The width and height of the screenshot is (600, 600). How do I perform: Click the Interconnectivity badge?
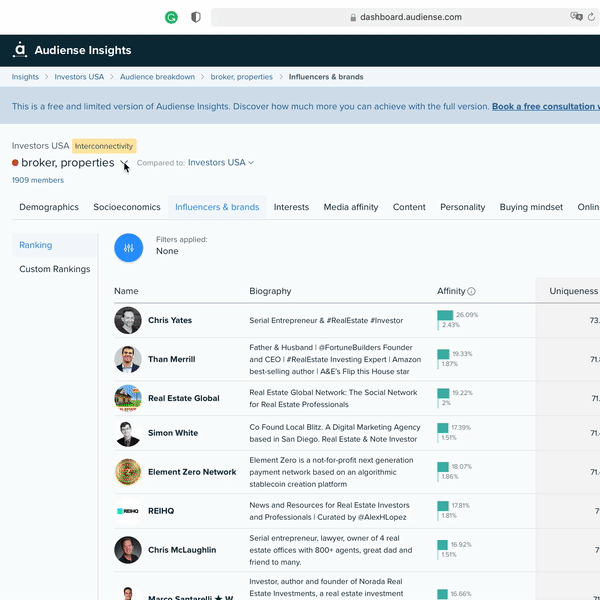(104, 146)
